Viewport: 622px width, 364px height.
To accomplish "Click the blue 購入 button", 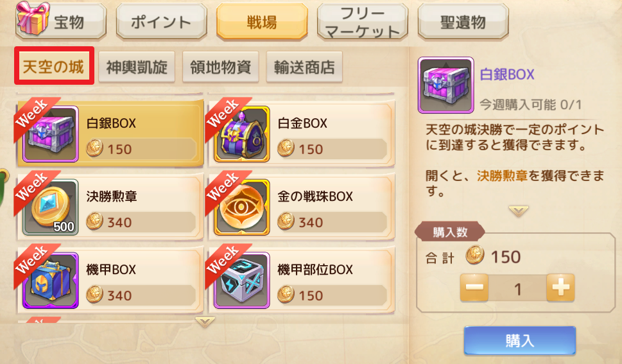I will [520, 340].
